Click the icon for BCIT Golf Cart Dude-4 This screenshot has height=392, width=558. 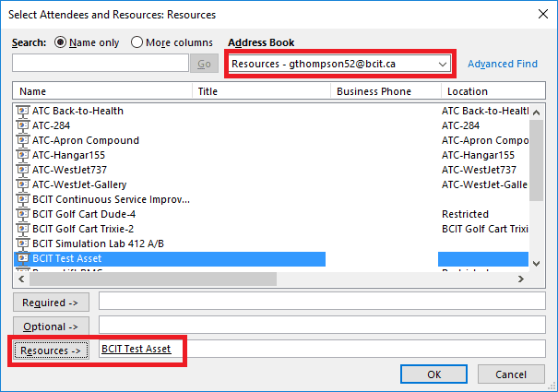point(22,214)
